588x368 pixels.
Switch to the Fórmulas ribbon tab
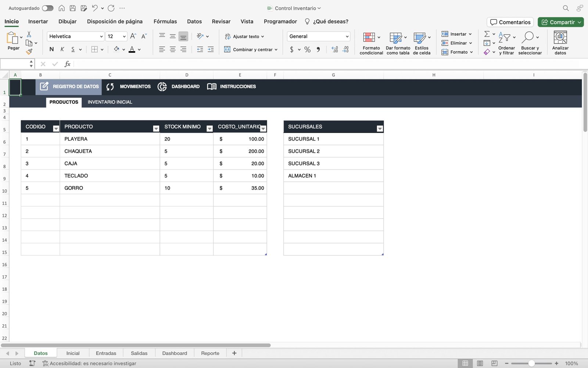tap(165, 21)
